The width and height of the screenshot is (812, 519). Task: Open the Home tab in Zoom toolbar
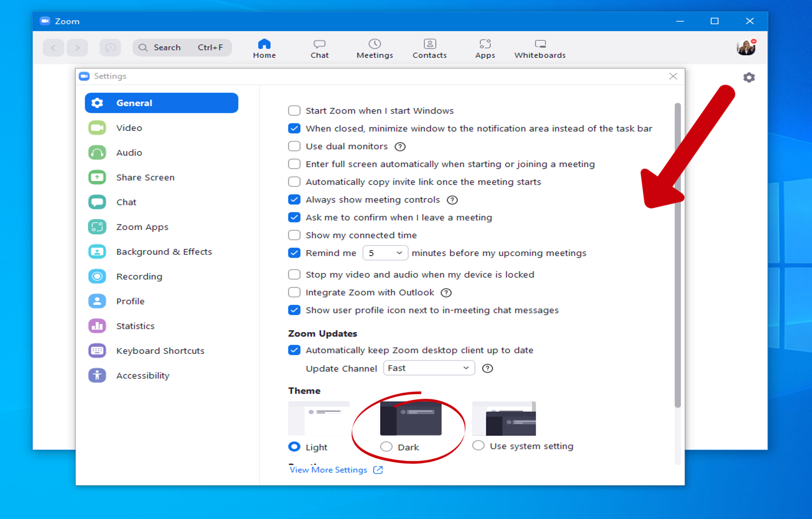click(264, 49)
